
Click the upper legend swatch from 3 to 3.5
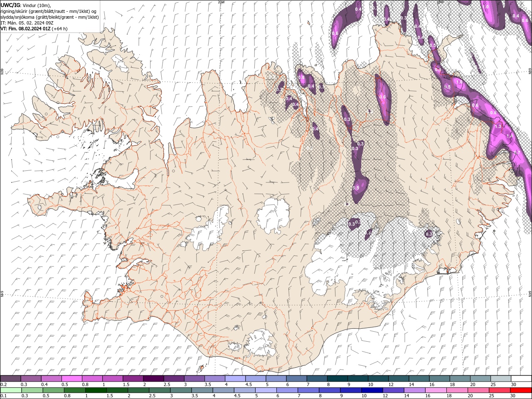[195, 379]
